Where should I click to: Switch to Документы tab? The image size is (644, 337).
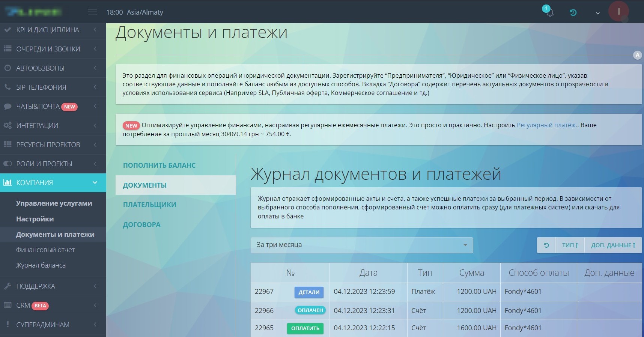click(176, 185)
